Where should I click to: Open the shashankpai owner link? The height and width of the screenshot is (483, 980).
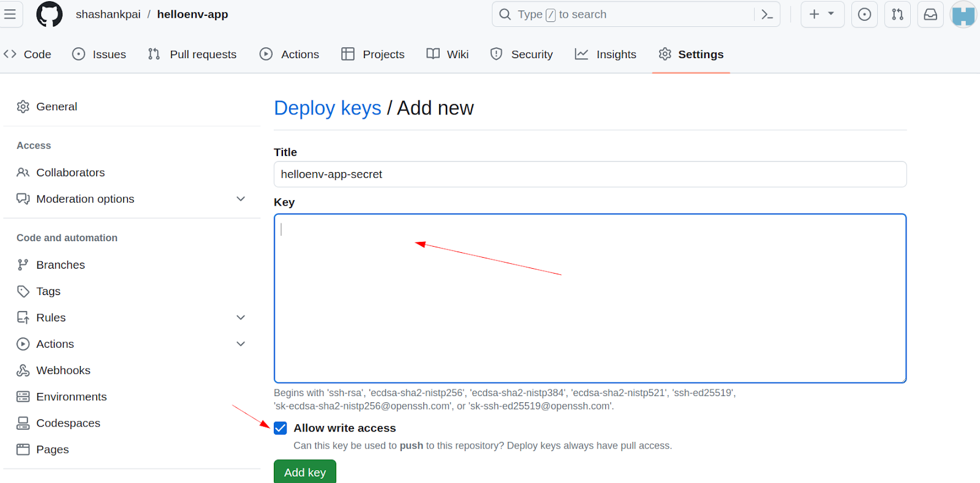pyautogui.click(x=108, y=14)
